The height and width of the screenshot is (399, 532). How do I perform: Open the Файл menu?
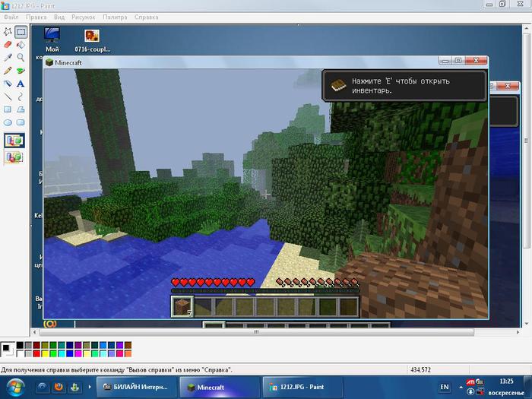click(11, 17)
